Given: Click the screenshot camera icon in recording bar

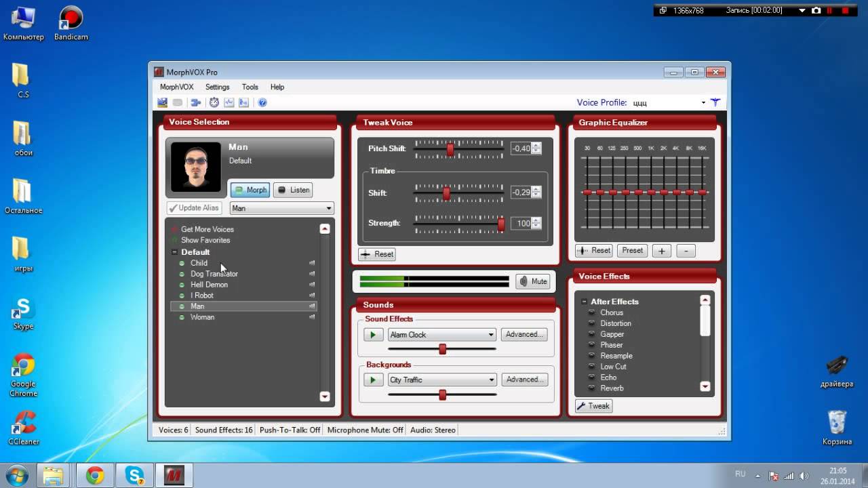Looking at the screenshot, I should click(816, 10).
